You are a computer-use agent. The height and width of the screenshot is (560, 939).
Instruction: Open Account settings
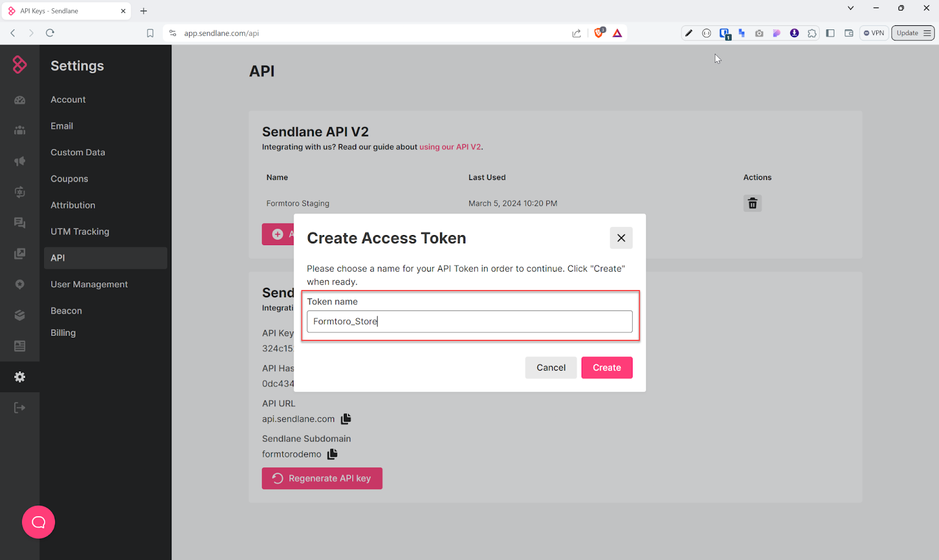pos(68,100)
